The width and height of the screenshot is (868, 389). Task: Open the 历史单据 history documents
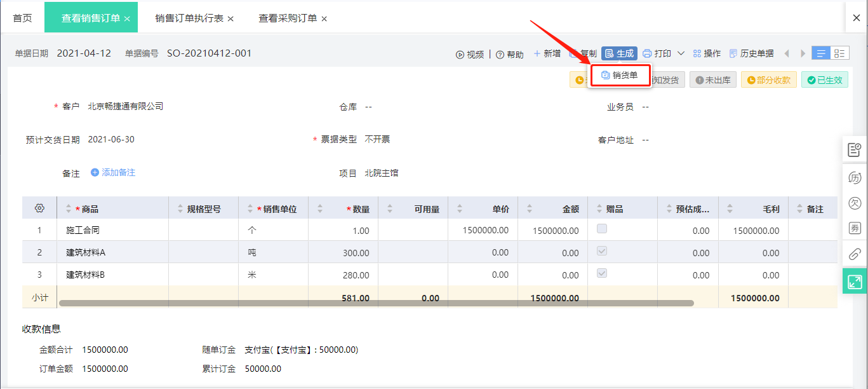tap(752, 53)
